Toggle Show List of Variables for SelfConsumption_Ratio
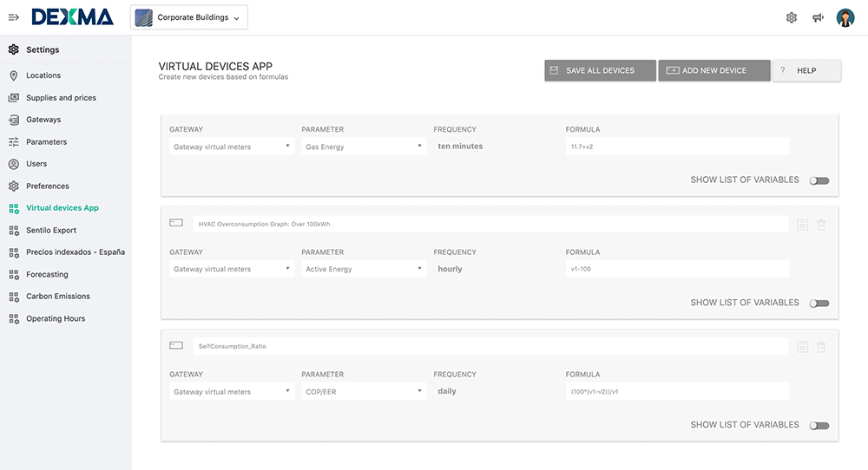This screenshot has height=470, width=868. [x=819, y=426]
